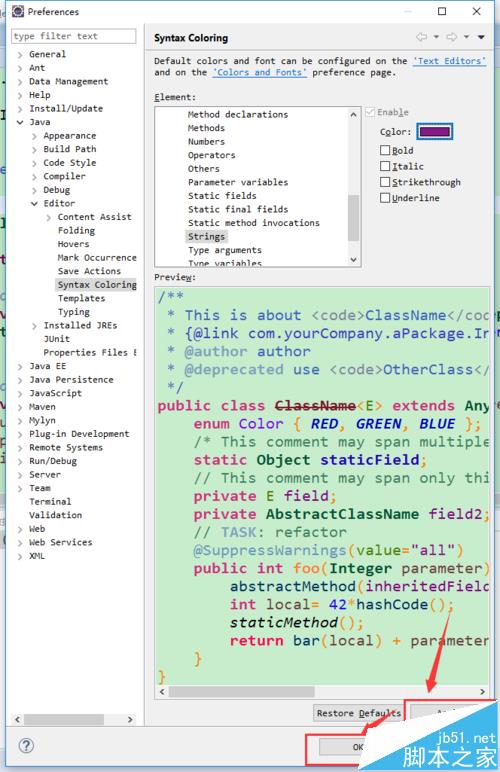This screenshot has width=500, height=772.
Task: Select Syntax Coloring in the tree
Action: (96, 285)
